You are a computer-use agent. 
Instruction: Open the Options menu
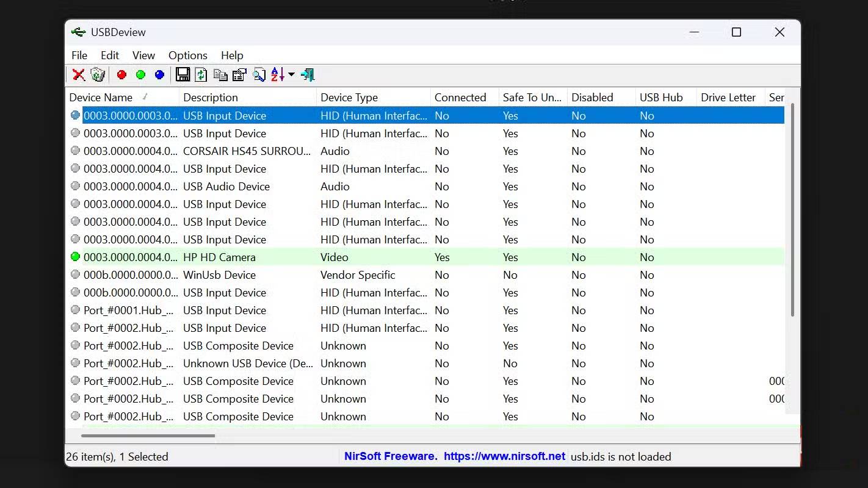click(188, 56)
